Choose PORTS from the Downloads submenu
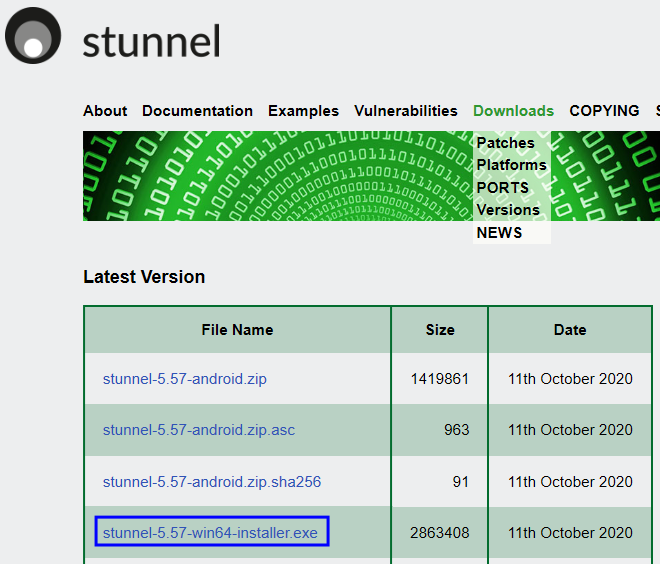The width and height of the screenshot is (660, 564). [503, 187]
